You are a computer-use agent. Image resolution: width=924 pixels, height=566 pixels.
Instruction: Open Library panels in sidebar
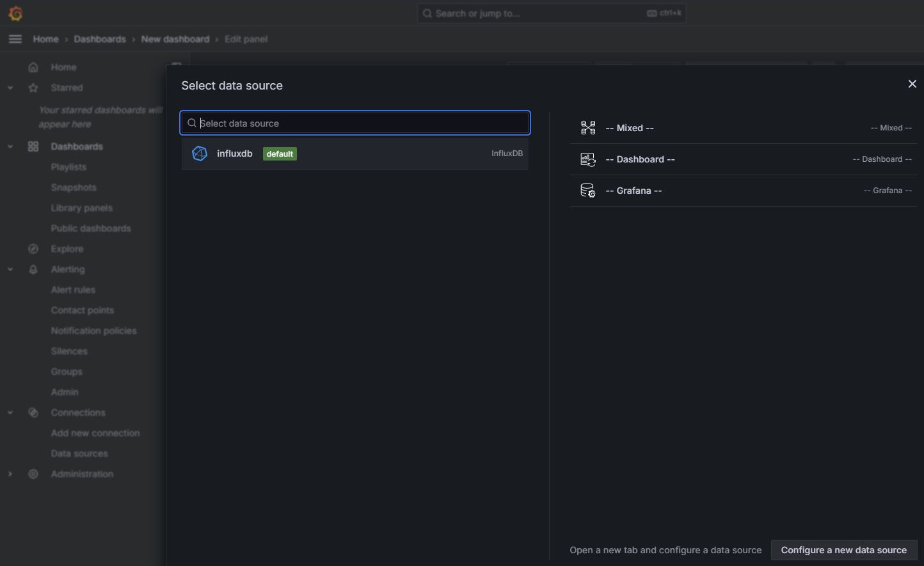pos(81,208)
